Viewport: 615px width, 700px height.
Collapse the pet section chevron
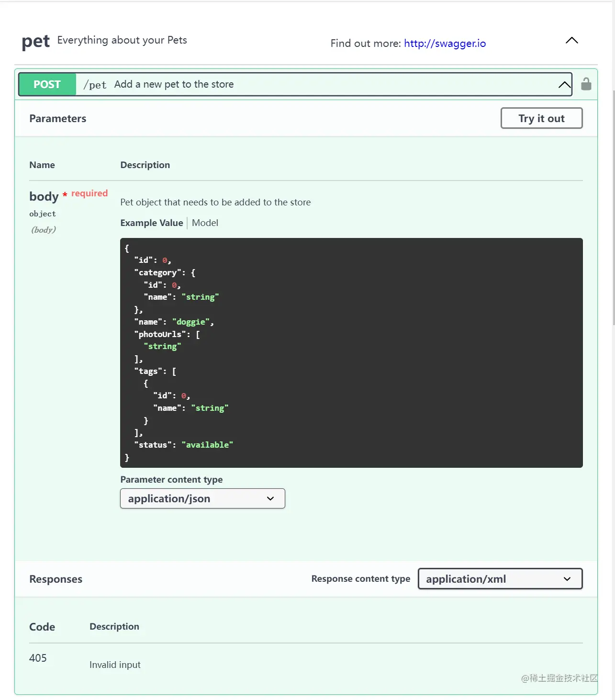571,41
